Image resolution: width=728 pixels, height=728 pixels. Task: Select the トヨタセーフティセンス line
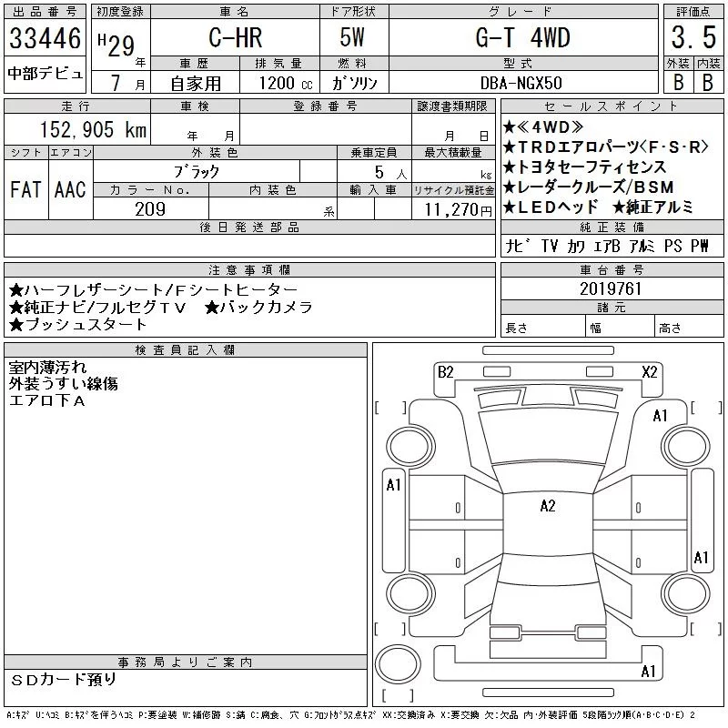[x=584, y=167]
